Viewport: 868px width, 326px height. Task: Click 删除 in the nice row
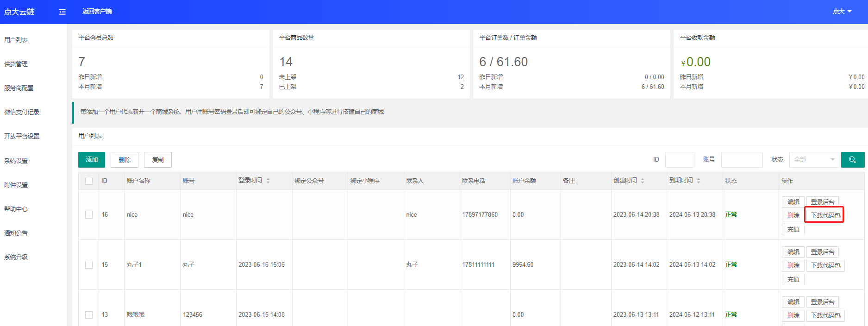pyautogui.click(x=793, y=215)
